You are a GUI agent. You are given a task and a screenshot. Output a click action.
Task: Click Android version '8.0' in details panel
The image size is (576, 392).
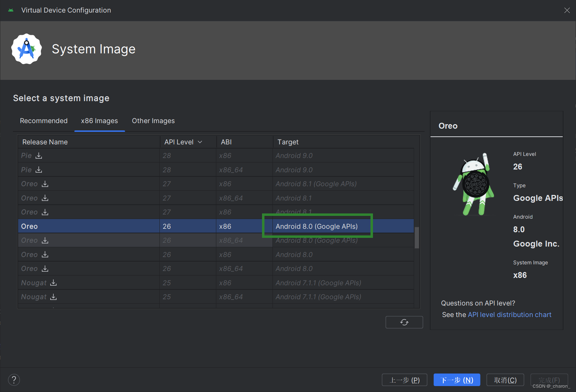click(x=519, y=229)
